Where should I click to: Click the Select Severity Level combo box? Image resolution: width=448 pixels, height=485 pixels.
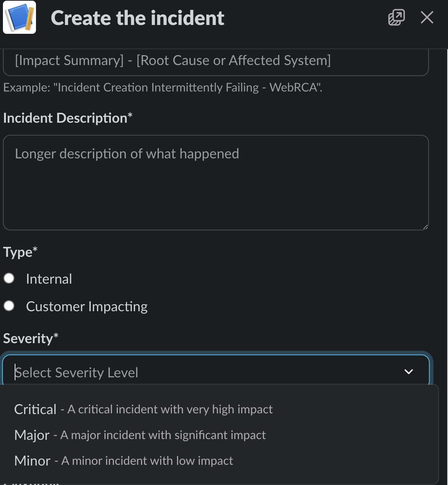pyautogui.click(x=206, y=372)
